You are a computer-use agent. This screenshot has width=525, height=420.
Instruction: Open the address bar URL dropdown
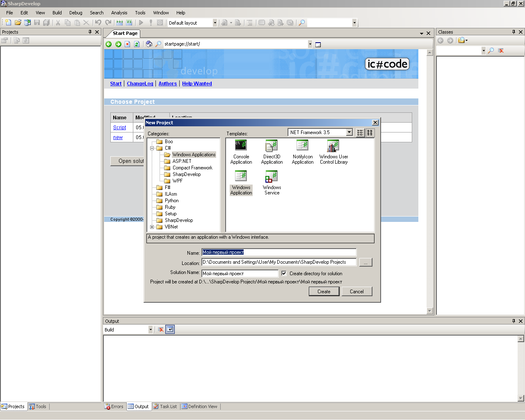click(x=310, y=44)
